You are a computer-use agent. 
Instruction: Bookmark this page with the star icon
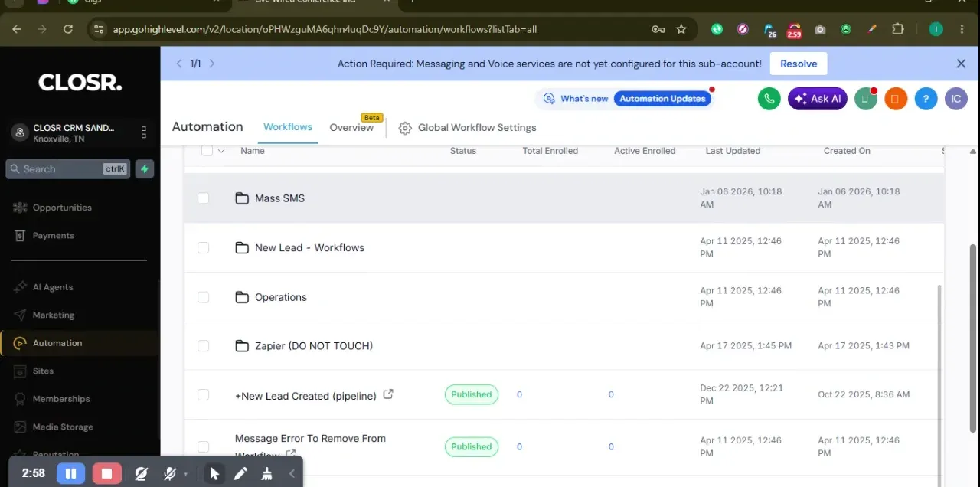[x=681, y=29]
